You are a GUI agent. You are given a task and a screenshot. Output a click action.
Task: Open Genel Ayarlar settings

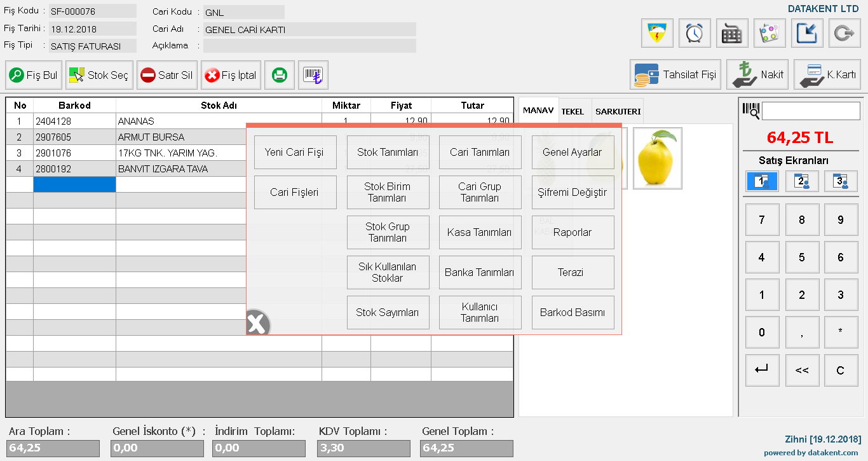click(x=573, y=152)
